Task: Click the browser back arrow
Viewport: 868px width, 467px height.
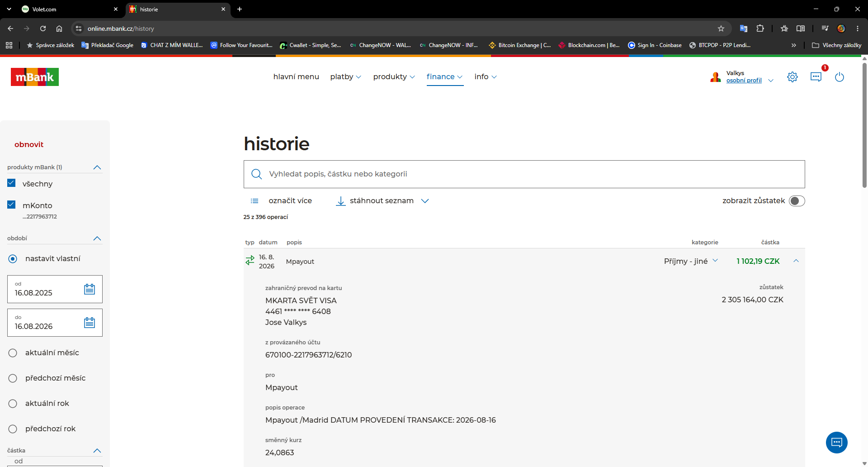Action: click(x=10, y=29)
